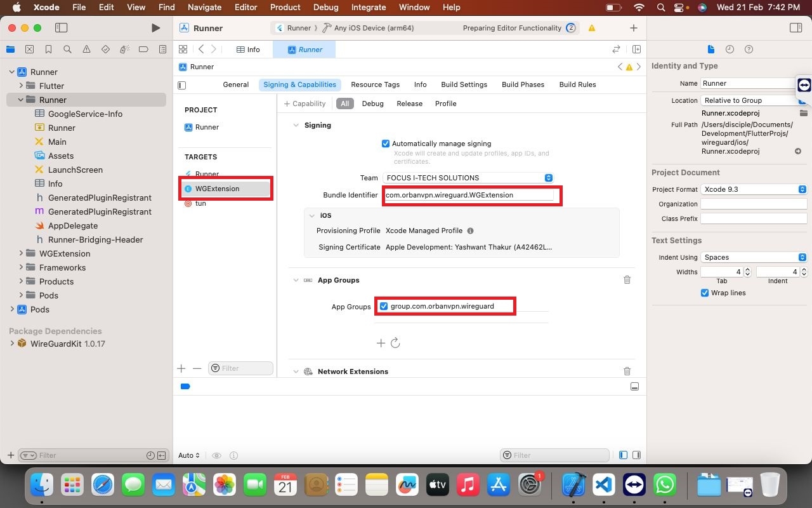Open the source control navigator icon
The height and width of the screenshot is (508, 812).
29,50
